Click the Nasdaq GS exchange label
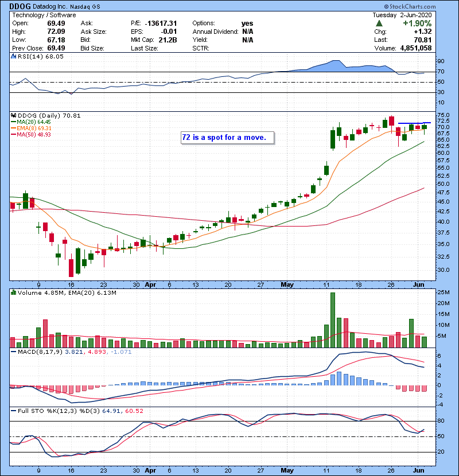The width and height of the screenshot is (459, 476). click(85, 7)
